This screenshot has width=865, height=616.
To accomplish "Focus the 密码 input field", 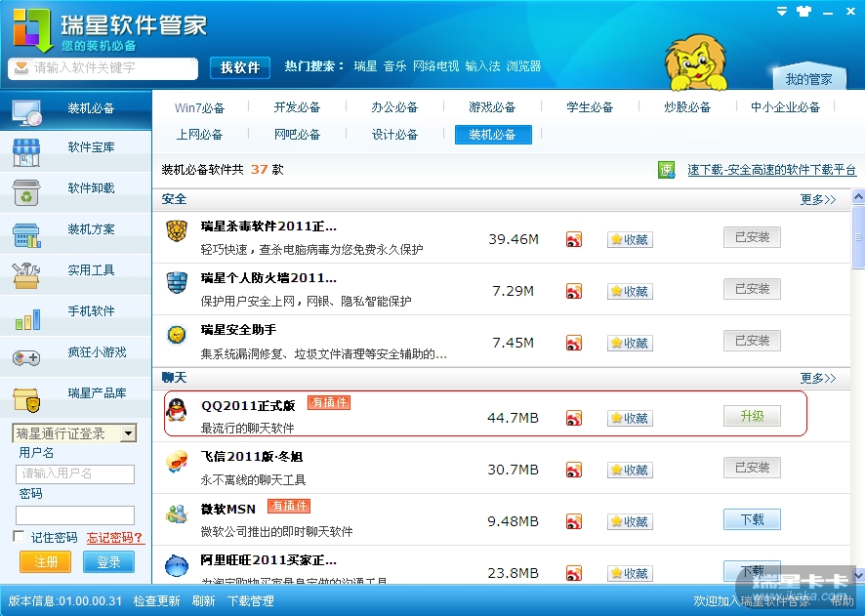I will [75, 515].
